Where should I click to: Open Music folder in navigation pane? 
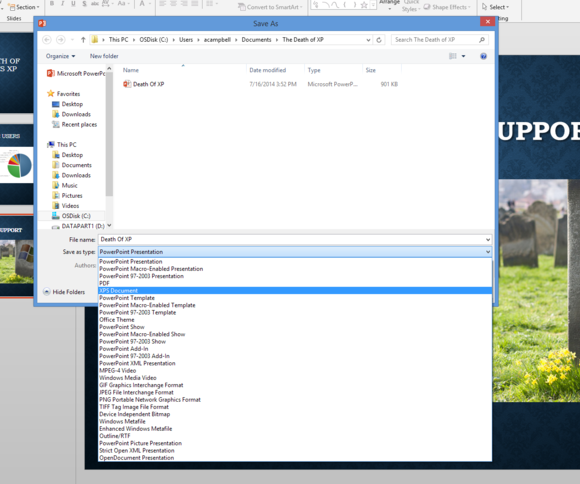click(x=65, y=185)
